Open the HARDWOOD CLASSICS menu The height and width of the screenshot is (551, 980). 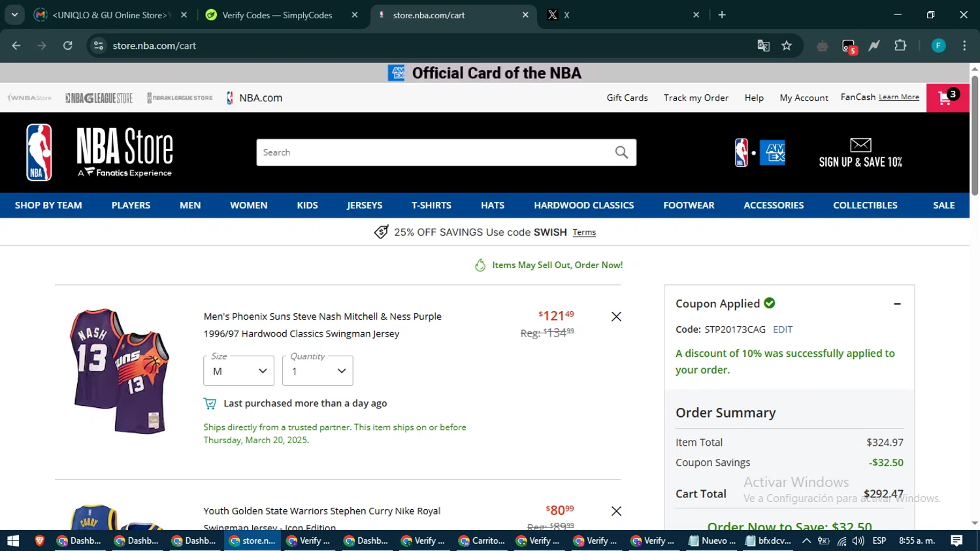click(584, 205)
